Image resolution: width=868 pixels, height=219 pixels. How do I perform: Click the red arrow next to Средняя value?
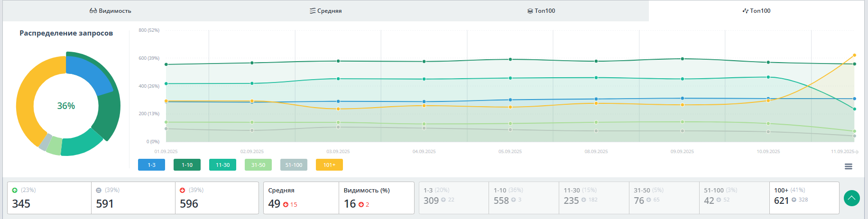(x=286, y=205)
